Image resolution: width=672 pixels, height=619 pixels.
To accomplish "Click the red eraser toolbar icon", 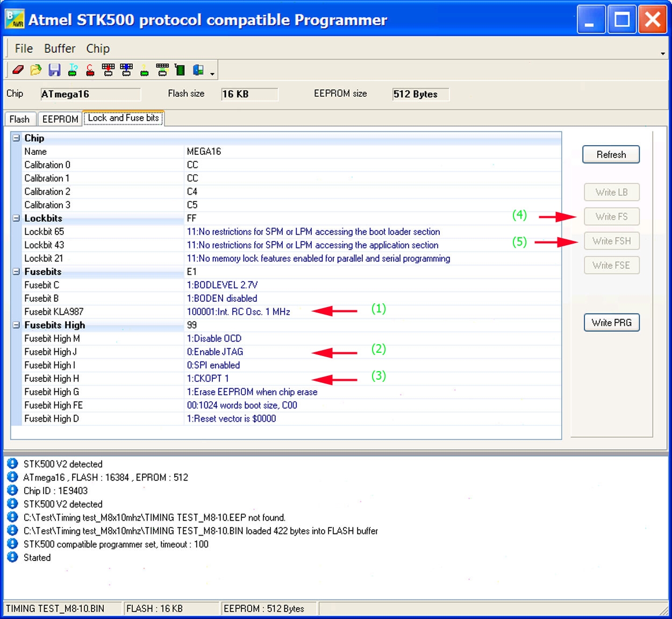I will (x=18, y=70).
